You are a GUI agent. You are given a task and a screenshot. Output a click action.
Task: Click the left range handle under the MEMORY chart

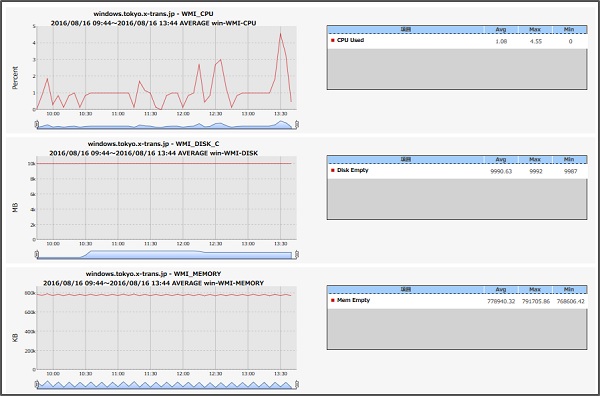(37, 385)
